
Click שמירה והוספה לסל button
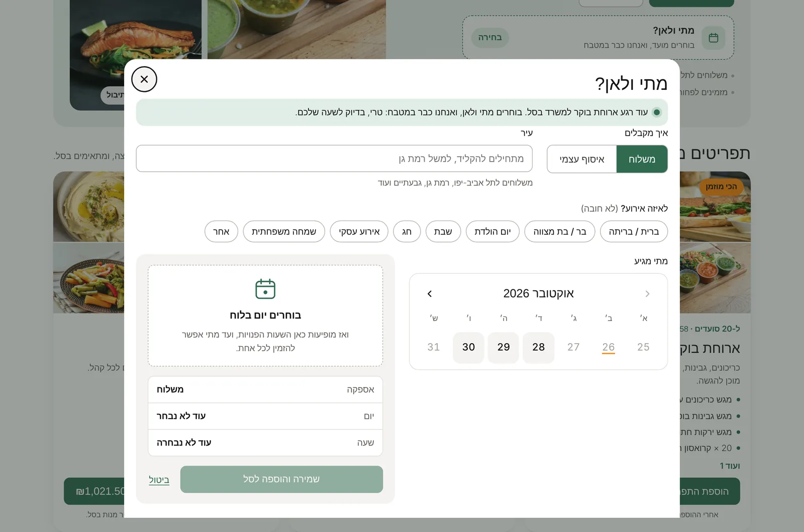point(281,479)
